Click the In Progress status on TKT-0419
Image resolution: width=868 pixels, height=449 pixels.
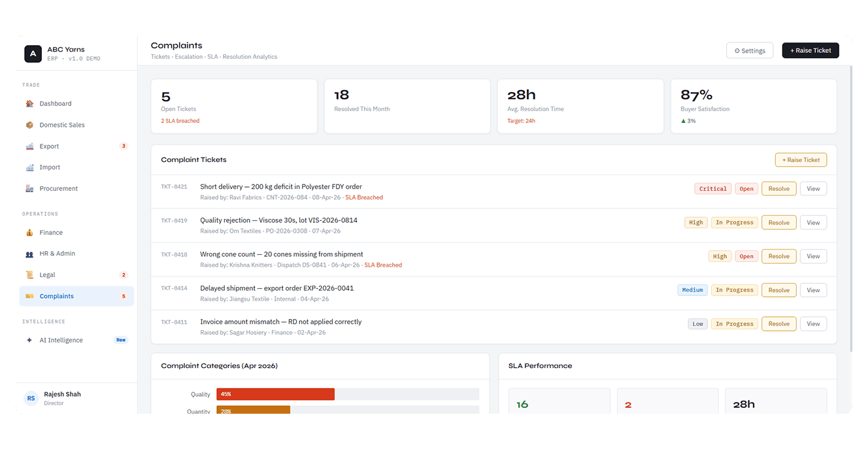735,222
